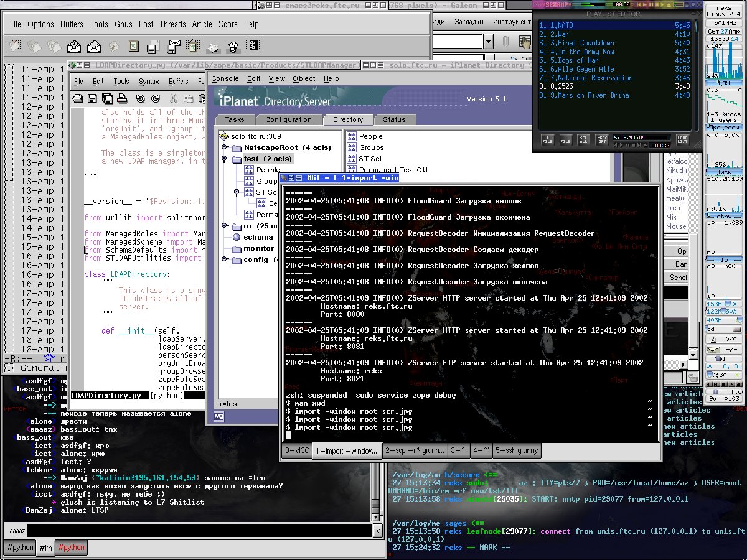This screenshot has width=747, height=560.
Task: Click the nickname mico in the IRC user list
Action: coord(673,208)
